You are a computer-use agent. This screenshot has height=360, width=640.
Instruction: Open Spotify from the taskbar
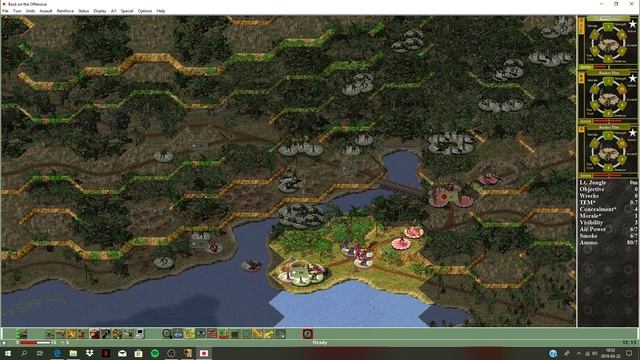155,353
